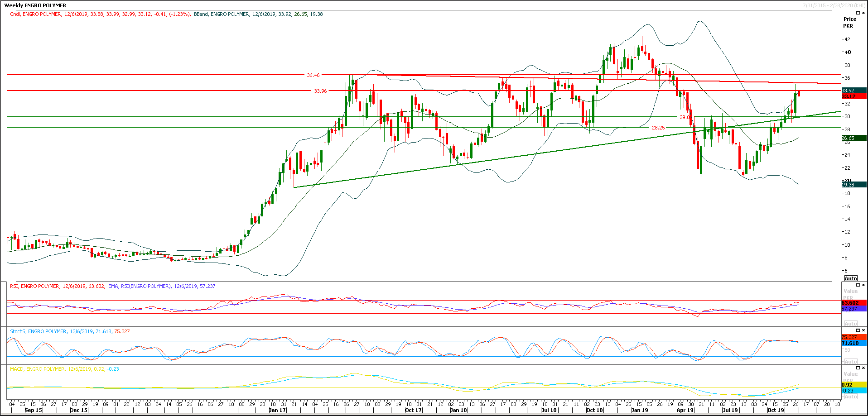Click the Price PKR axis title
Screen dimensions: 868x416
pos(849,22)
